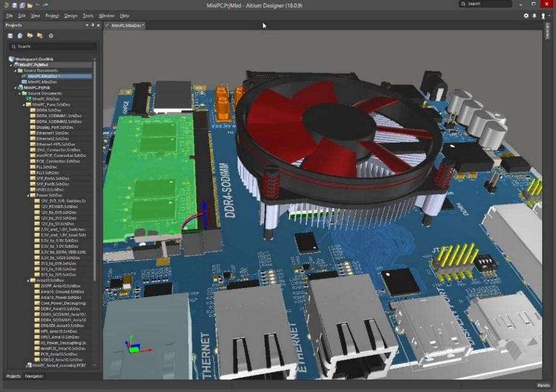Open the File menu
This screenshot has height=392, width=556.
click(10, 16)
